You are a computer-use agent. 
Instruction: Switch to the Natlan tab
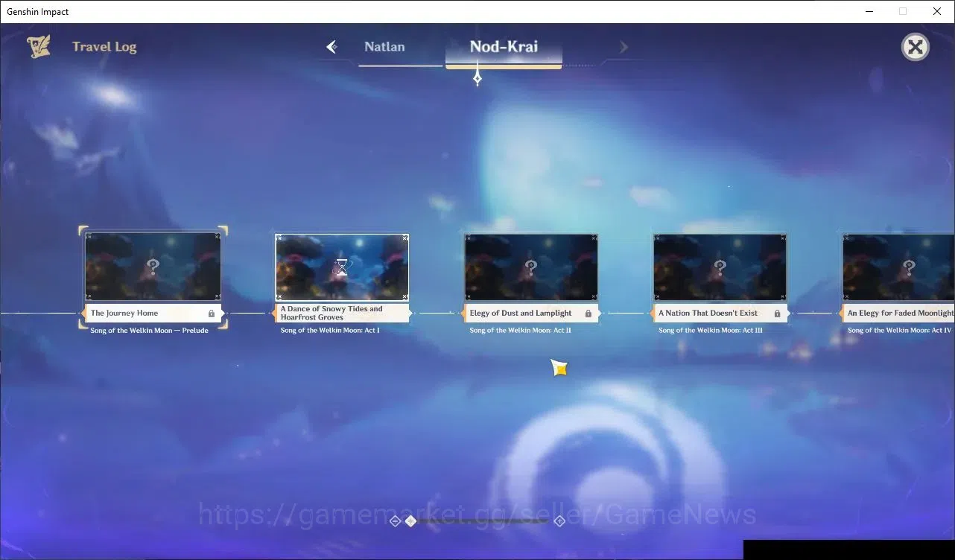click(x=384, y=47)
